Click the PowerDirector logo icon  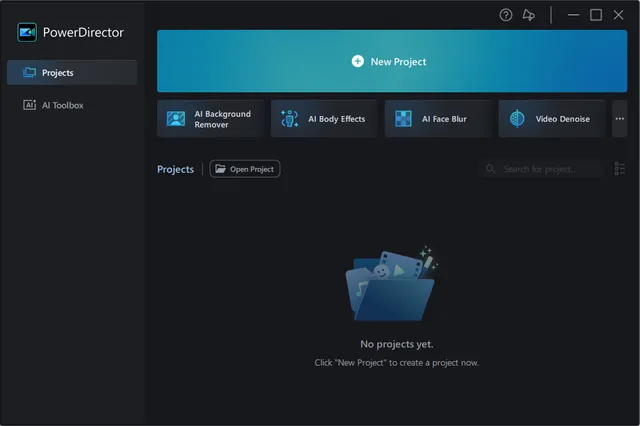27,32
